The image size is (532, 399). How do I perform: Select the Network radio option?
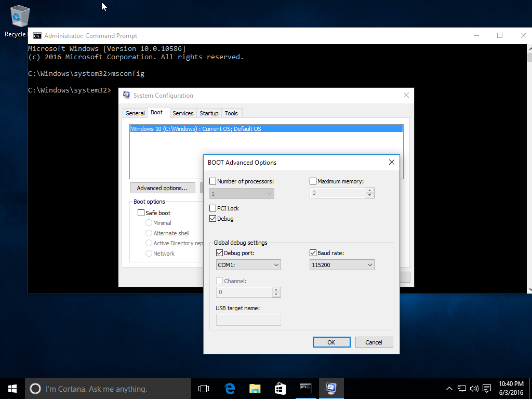(149, 254)
